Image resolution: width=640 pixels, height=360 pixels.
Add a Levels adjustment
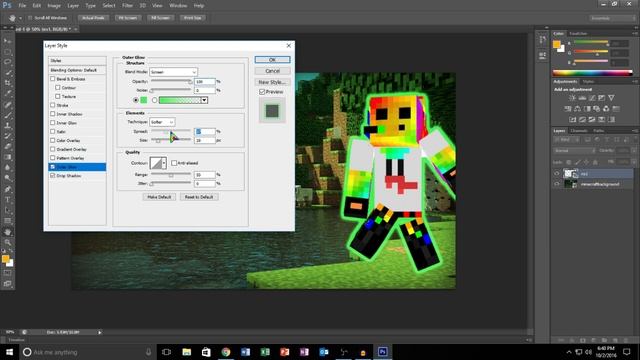582,98
